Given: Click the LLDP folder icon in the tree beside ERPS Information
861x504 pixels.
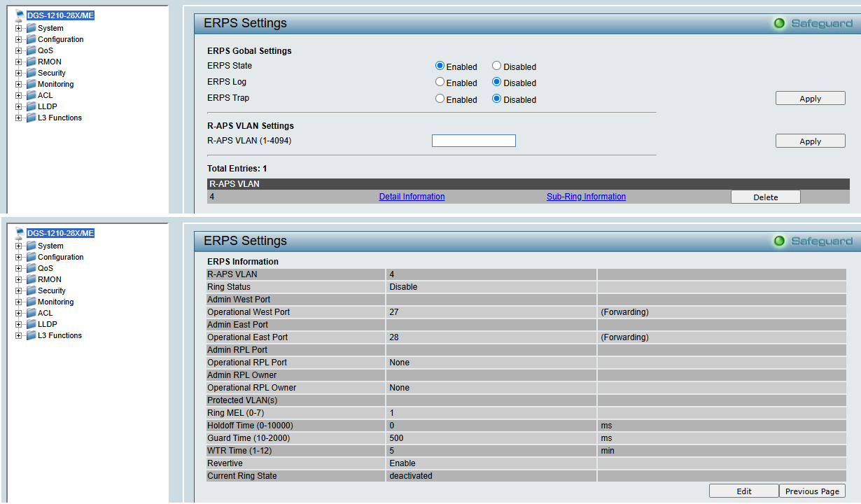Looking at the screenshot, I should click(x=31, y=324).
